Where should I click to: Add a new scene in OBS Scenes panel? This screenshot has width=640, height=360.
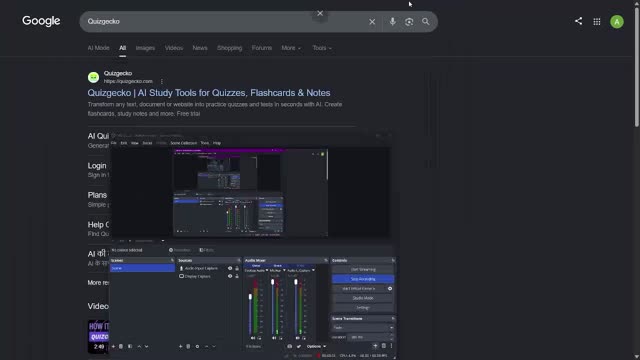click(113, 346)
